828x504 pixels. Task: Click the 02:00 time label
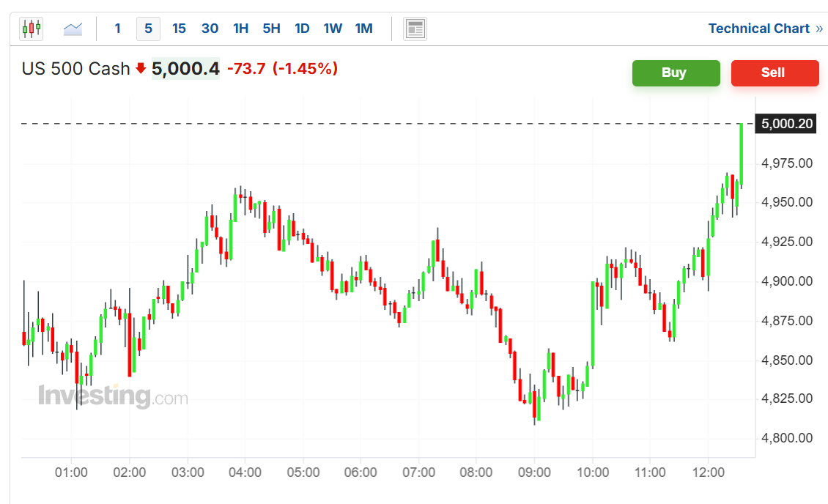(x=130, y=472)
